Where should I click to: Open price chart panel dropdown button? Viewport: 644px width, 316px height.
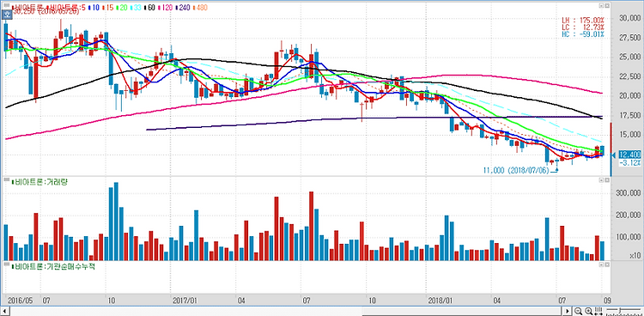tap(600, 7)
